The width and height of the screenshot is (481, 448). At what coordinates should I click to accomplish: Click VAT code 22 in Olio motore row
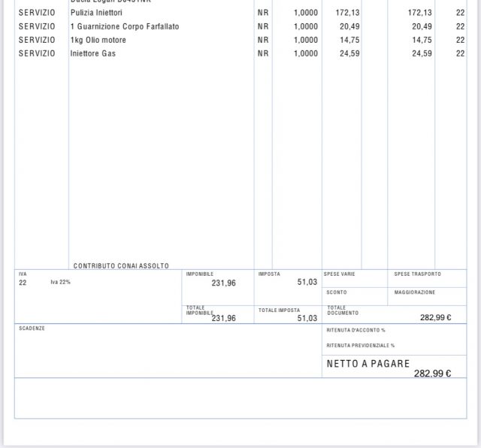[460, 40]
